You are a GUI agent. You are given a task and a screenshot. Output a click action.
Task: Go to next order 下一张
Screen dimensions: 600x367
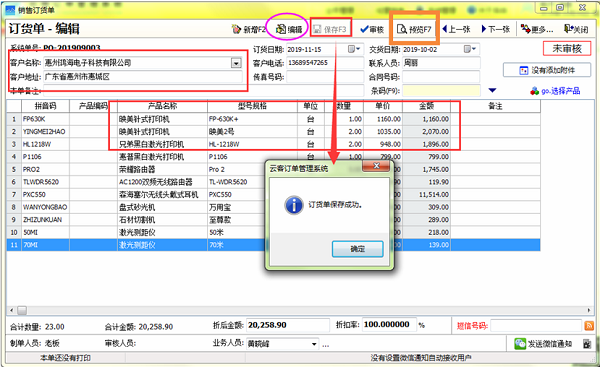click(x=496, y=29)
